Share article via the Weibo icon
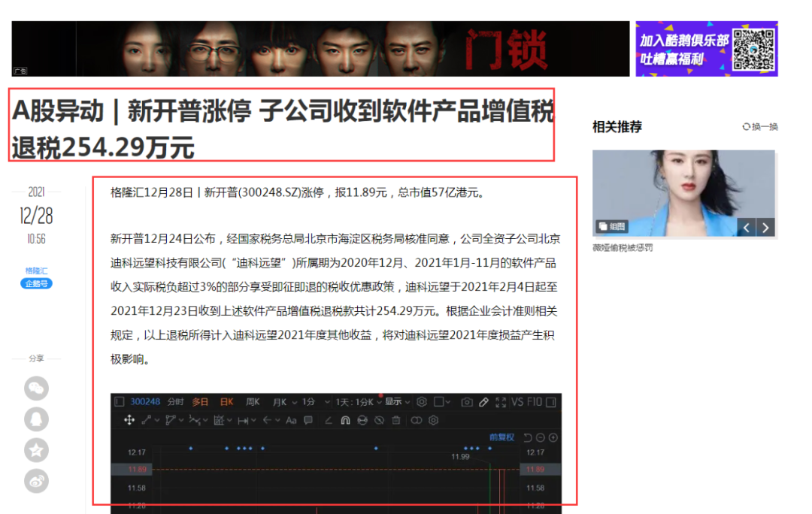 36,482
